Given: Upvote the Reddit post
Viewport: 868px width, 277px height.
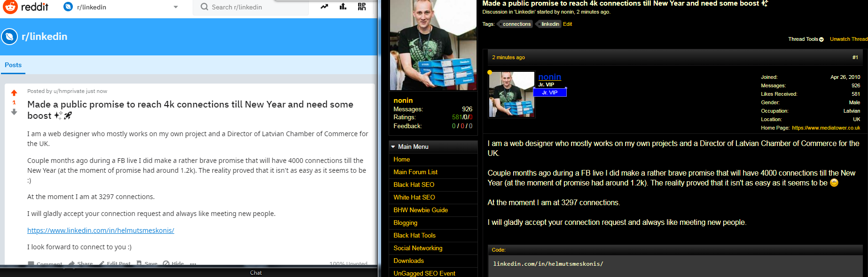Looking at the screenshot, I should tap(14, 93).
